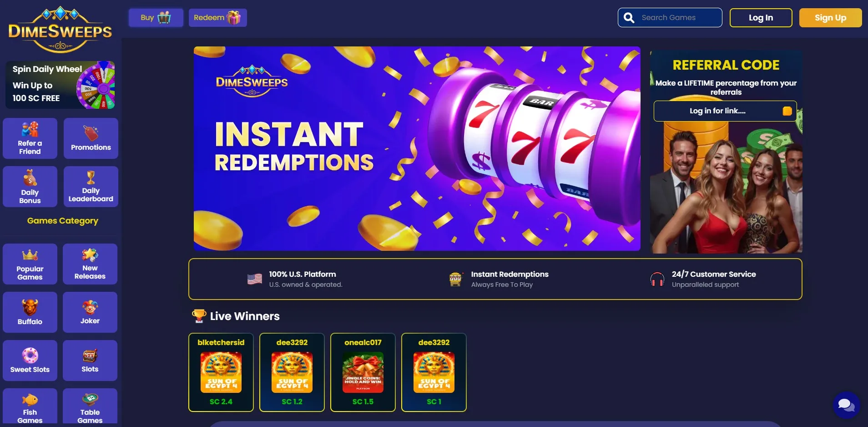Focus the Search Games field
This screenshot has width=868, height=427.
tap(670, 18)
